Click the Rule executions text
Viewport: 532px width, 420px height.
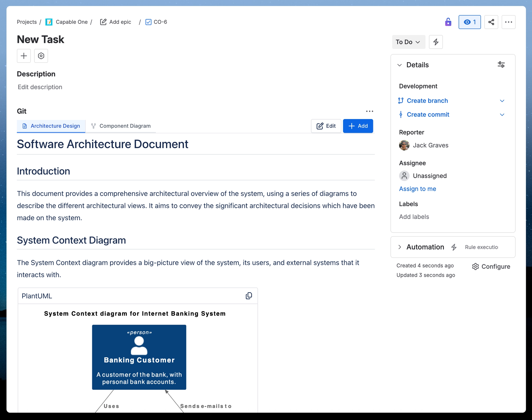tap(481, 247)
